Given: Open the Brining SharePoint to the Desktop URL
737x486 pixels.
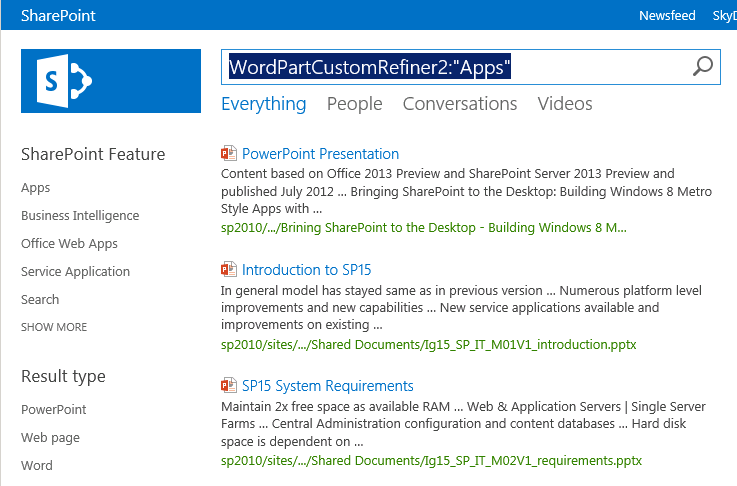Looking at the screenshot, I should [424, 227].
